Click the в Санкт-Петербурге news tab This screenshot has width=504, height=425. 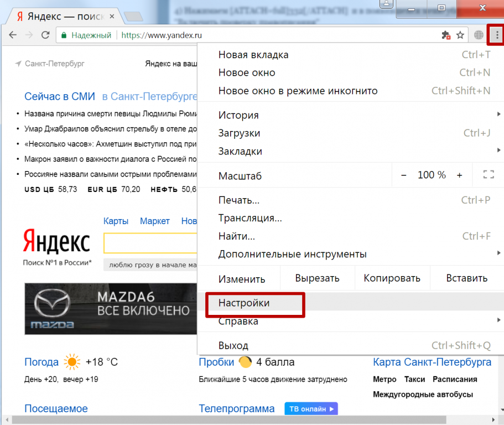click(149, 96)
